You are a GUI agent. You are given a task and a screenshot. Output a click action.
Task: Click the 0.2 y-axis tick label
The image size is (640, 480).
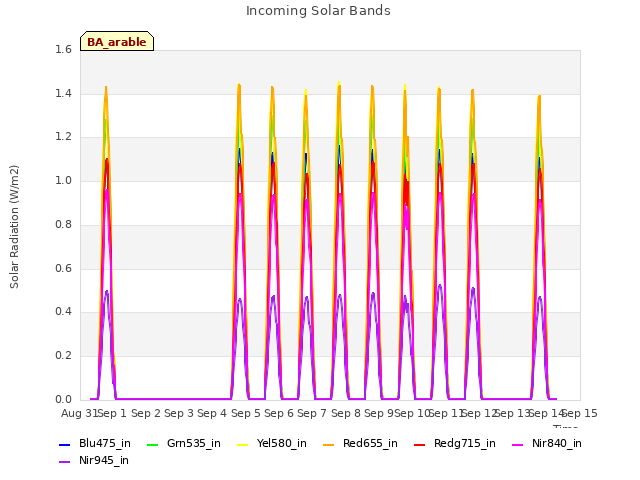pyautogui.click(x=63, y=356)
